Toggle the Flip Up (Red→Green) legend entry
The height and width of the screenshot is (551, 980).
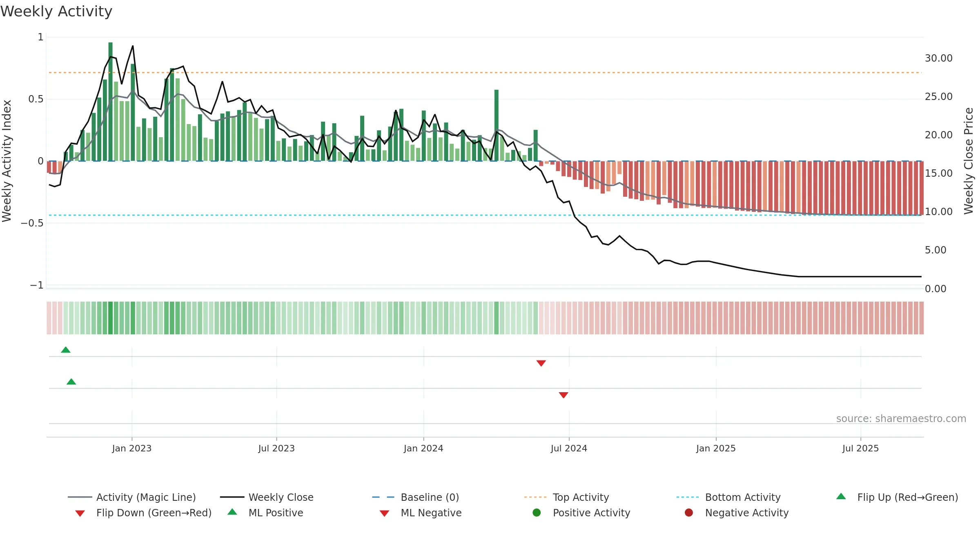(897, 497)
